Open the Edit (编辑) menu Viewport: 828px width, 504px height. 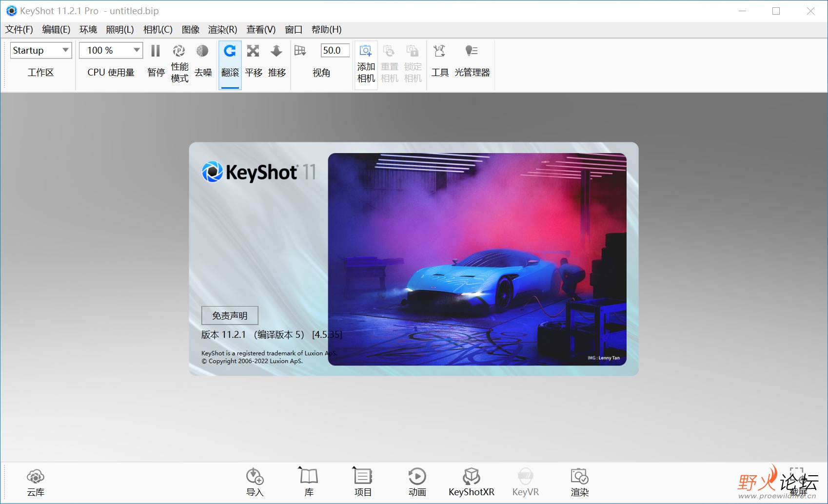click(x=56, y=30)
